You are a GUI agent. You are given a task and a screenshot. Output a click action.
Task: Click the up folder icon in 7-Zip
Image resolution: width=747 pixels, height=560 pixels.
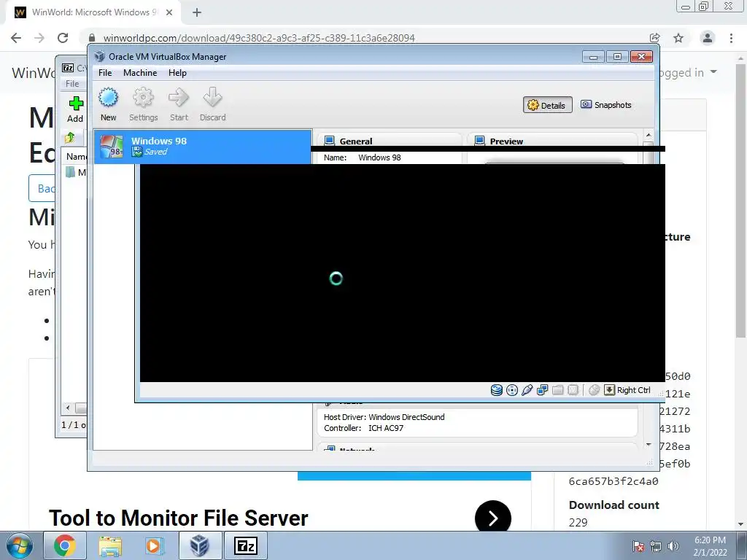pos(70,138)
